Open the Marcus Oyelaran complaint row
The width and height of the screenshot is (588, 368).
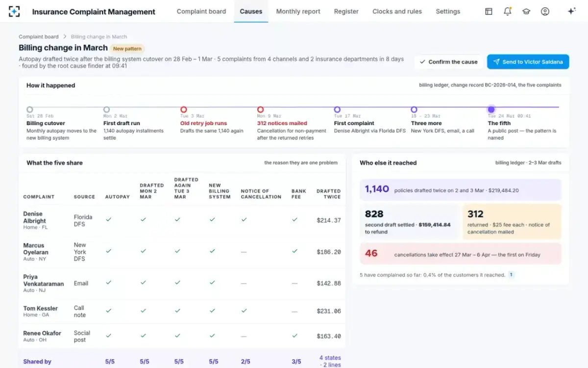182,252
